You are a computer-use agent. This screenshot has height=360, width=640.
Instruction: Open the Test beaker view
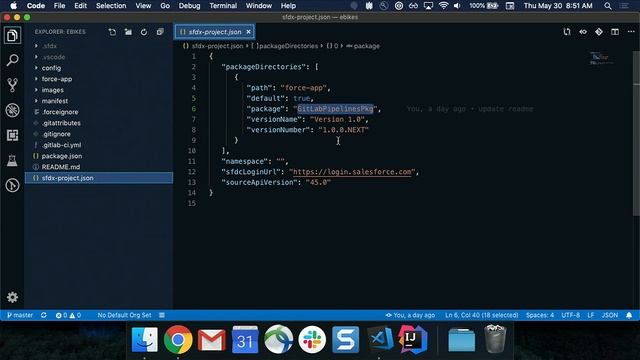click(x=12, y=160)
